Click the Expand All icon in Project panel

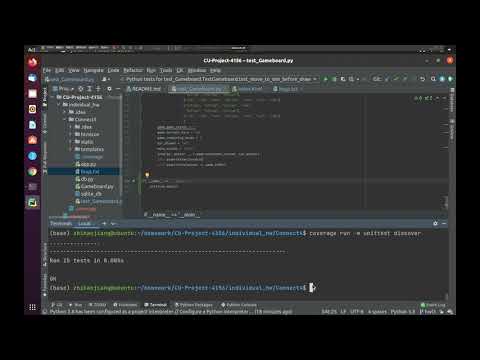tap(89, 89)
